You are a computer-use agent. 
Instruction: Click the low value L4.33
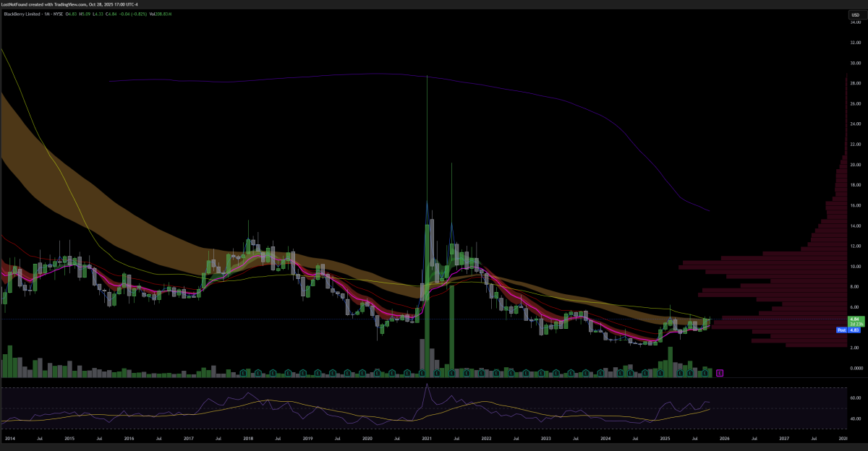tap(98, 14)
